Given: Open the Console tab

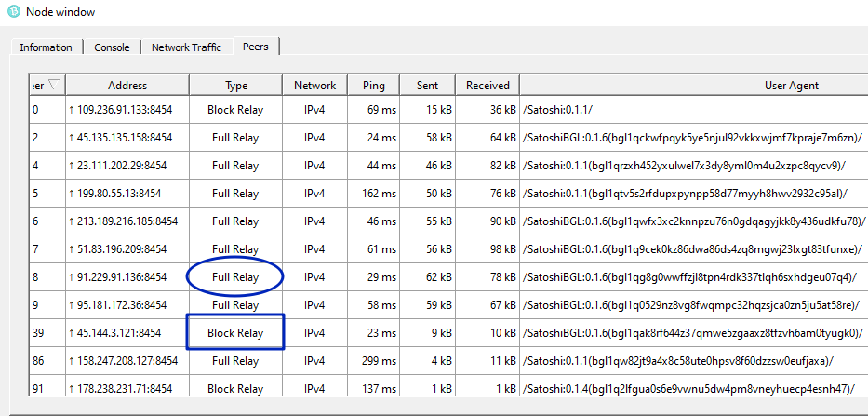Looking at the screenshot, I should (112, 47).
